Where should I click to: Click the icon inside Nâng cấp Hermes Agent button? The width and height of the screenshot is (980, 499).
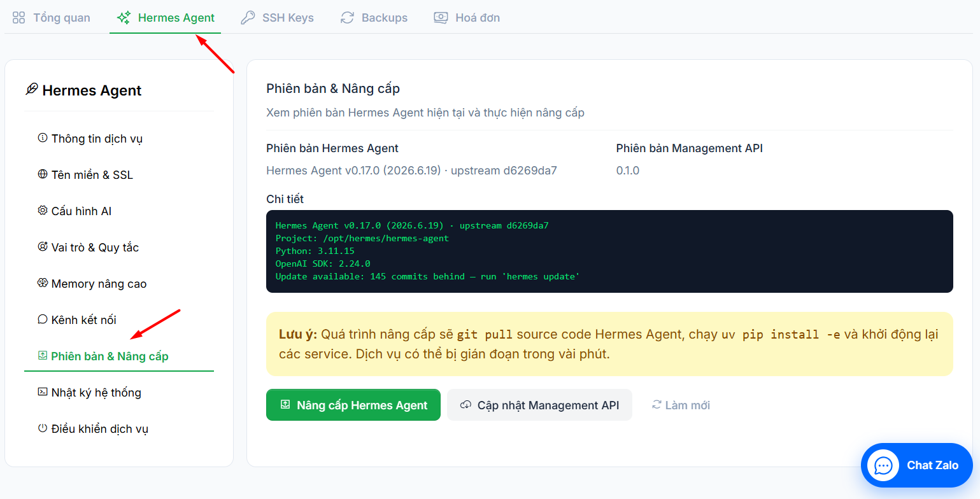pyautogui.click(x=285, y=404)
